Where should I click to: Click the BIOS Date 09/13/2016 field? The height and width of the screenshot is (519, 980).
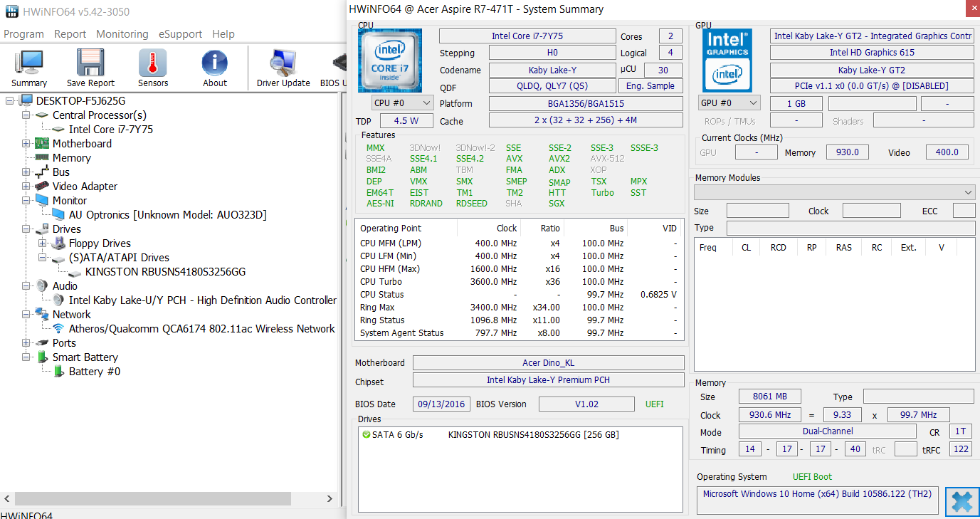(x=441, y=404)
